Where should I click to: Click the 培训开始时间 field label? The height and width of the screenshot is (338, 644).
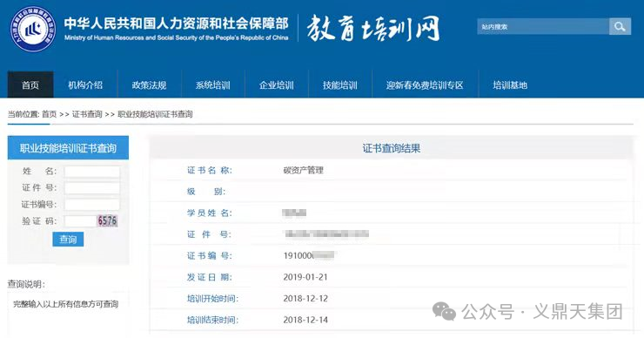coord(212,299)
